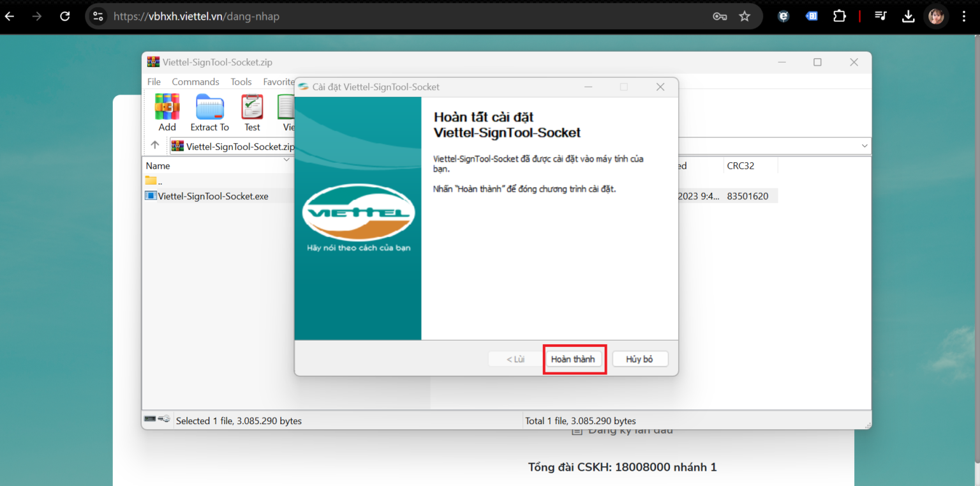This screenshot has height=486, width=980.
Task: Select the Viettel-SignTool-Socket.exe file
Action: [213, 196]
